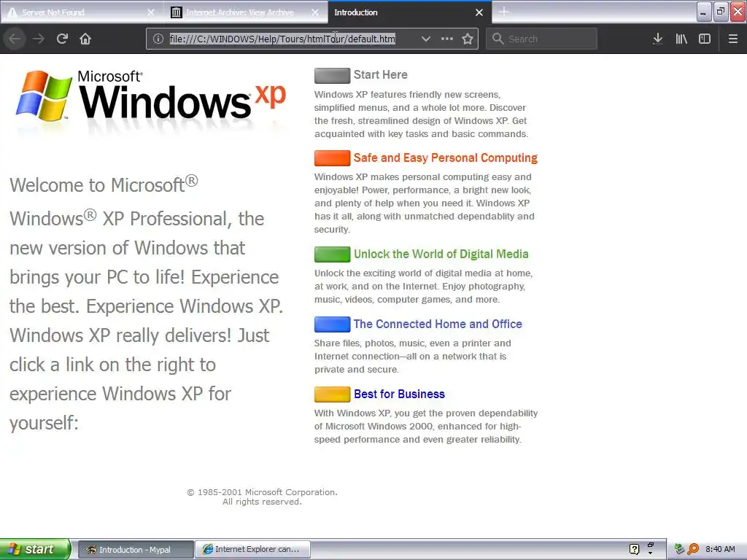Open the hamburger application menu
Screen dimensions: 747x560
(732, 39)
